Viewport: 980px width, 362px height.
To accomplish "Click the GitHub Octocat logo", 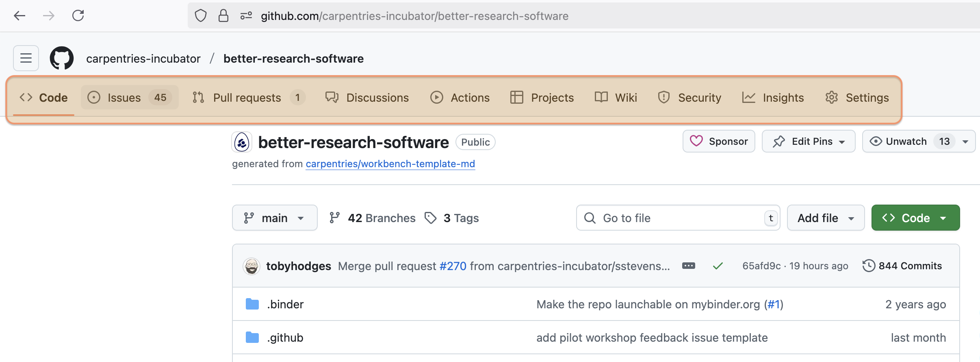I will 62,58.
